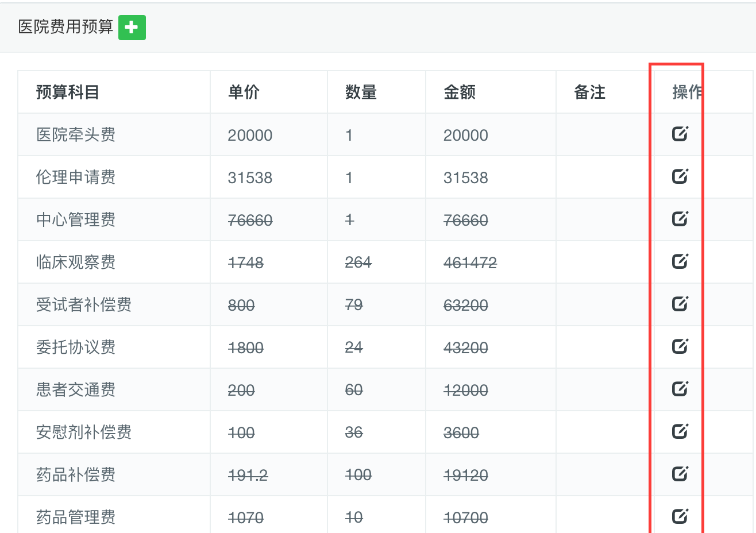Viewport: 756px width, 533px height.
Task: Click the 医院费用预算 section title
Action: pyautogui.click(x=65, y=27)
